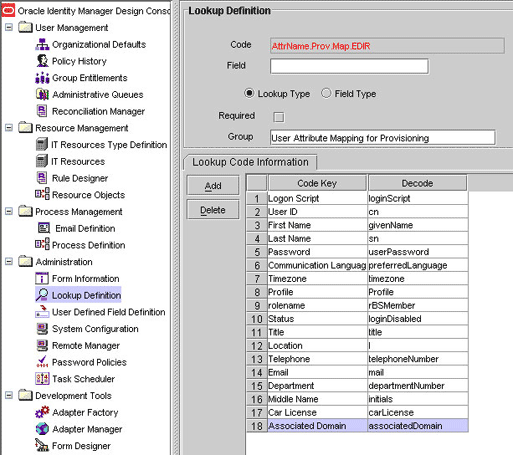Click the Oracle logo icon in title
Screen dimensions: 513x455
[8, 11]
